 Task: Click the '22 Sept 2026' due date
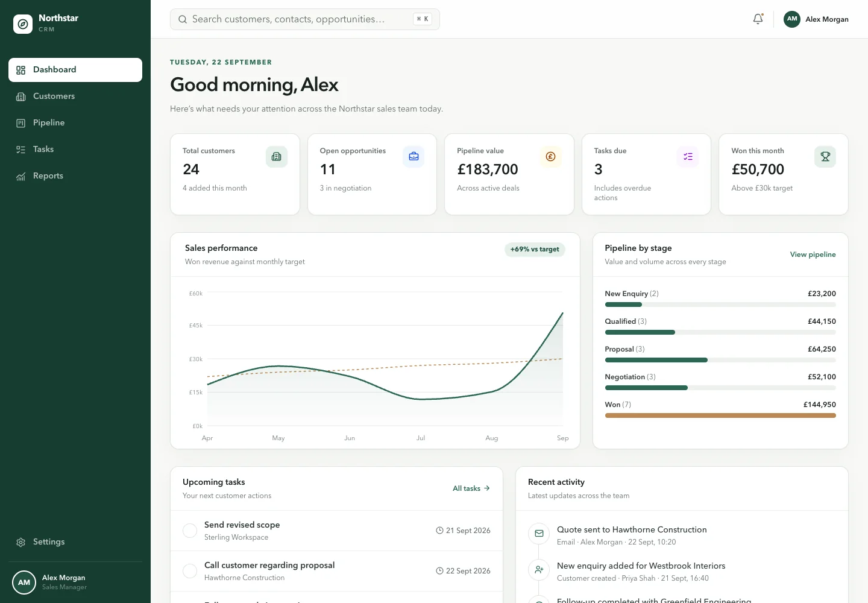[468, 571]
